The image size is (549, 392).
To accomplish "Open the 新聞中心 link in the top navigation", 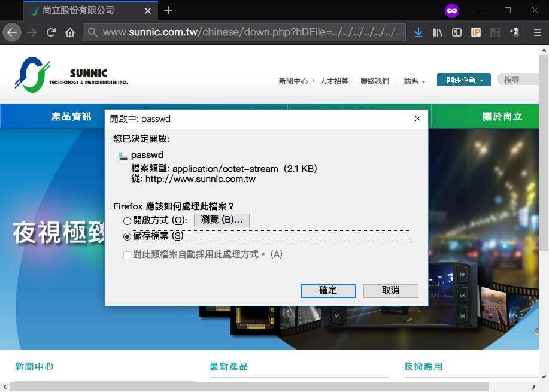I will [293, 81].
